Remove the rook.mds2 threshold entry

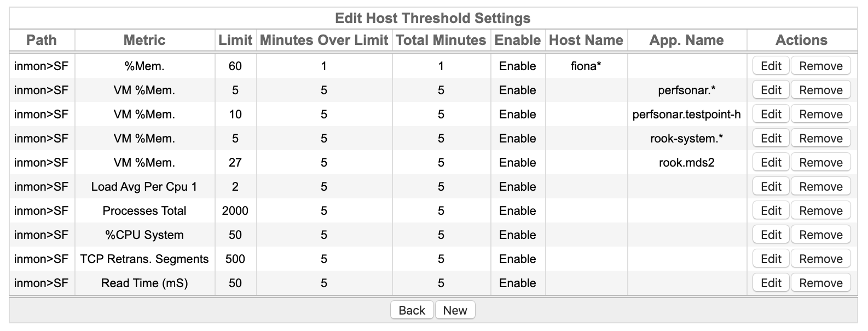click(x=820, y=162)
